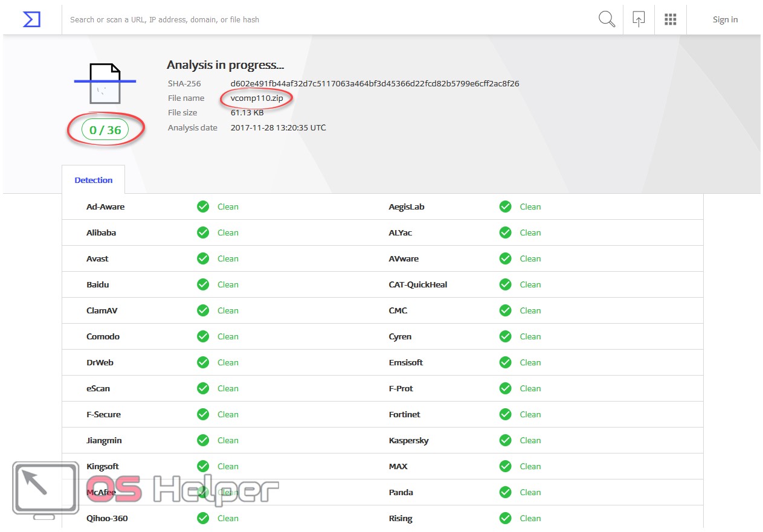Click the Sign in link
Image resolution: width=763 pixels, height=532 pixels.
725,19
